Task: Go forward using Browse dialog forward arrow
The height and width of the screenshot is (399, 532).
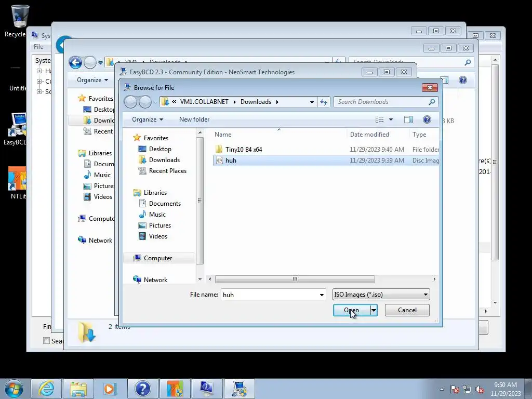Action: [x=145, y=102]
